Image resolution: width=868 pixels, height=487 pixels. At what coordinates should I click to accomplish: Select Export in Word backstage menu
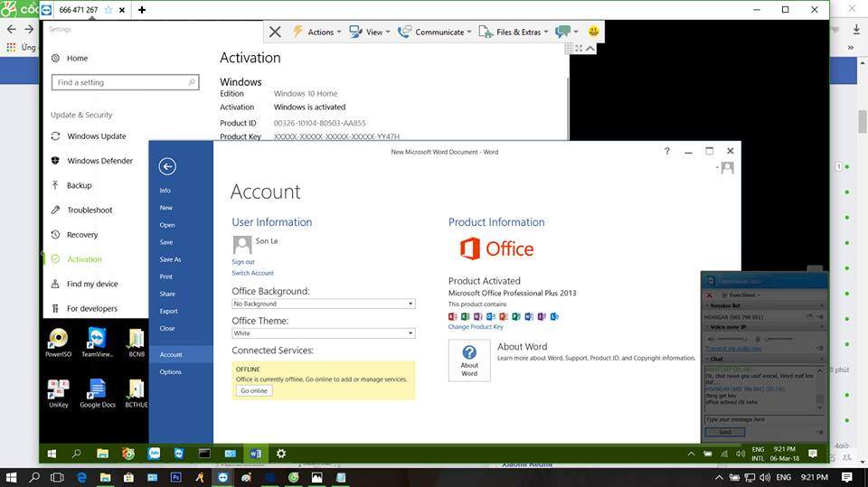click(x=169, y=311)
